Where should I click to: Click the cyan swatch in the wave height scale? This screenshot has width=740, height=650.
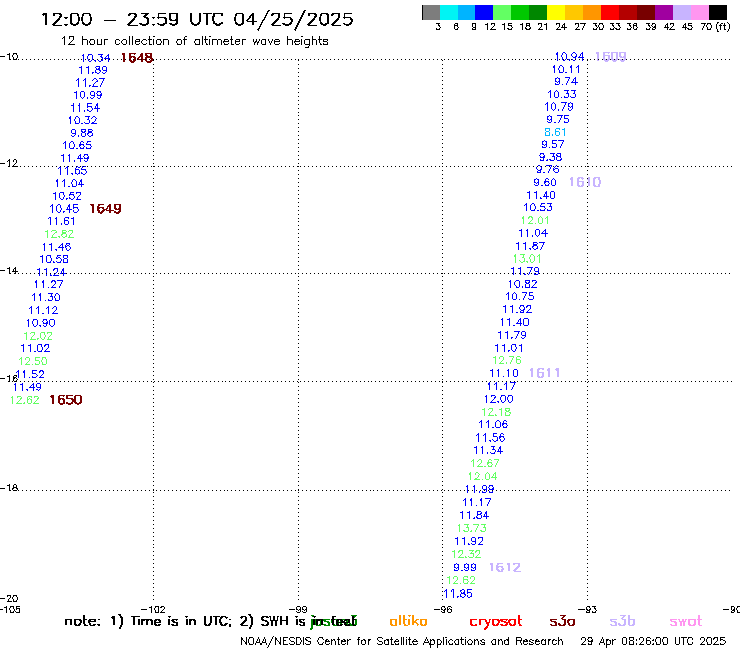(x=449, y=12)
